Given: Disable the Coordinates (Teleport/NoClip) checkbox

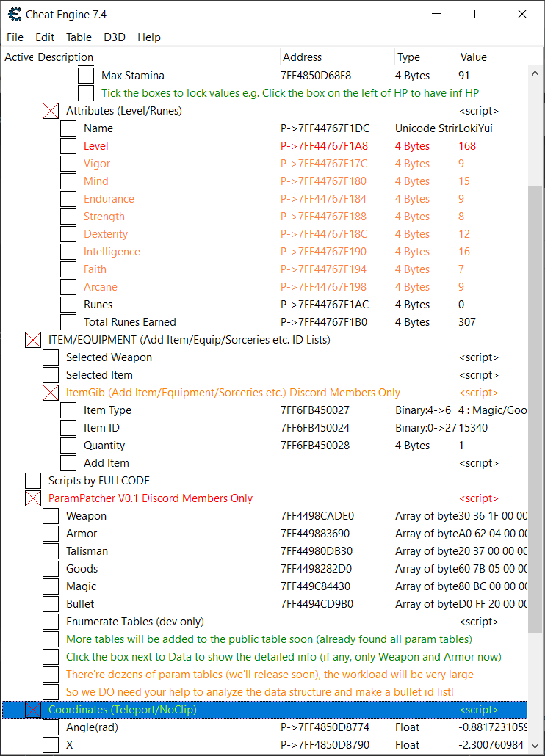Looking at the screenshot, I should pos(33,710).
